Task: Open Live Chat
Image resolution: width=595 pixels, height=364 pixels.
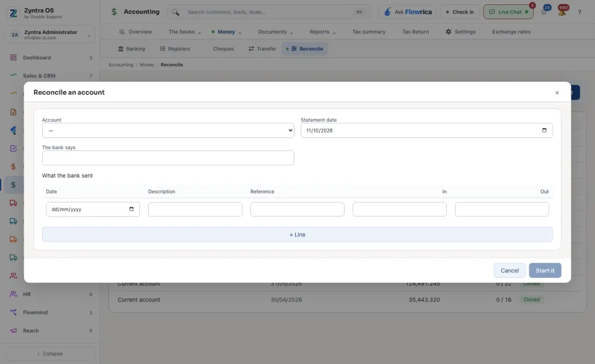Action: pyautogui.click(x=508, y=12)
